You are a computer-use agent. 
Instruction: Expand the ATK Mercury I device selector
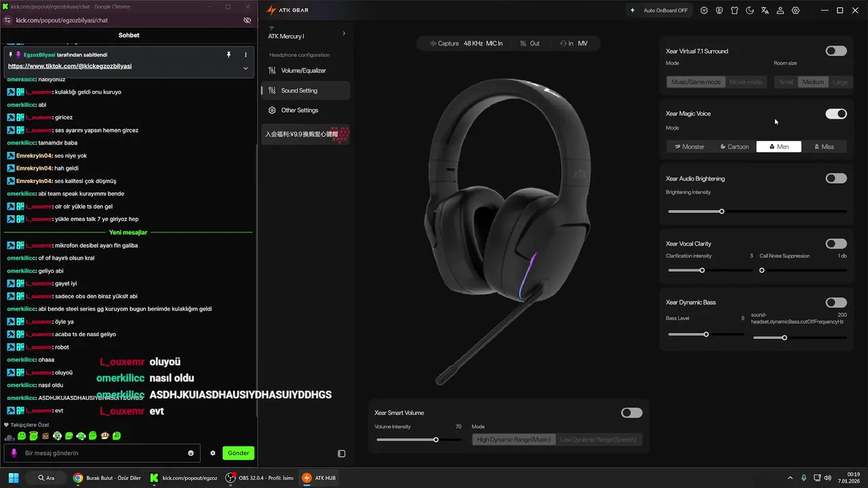tap(306, 34)
